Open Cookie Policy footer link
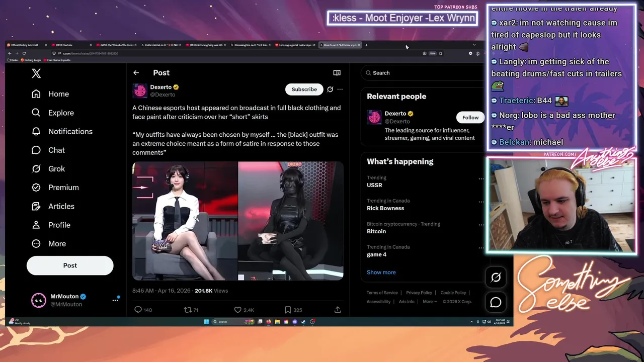The image size is (644, 362). pyautogui.click(x=453, y=293)
